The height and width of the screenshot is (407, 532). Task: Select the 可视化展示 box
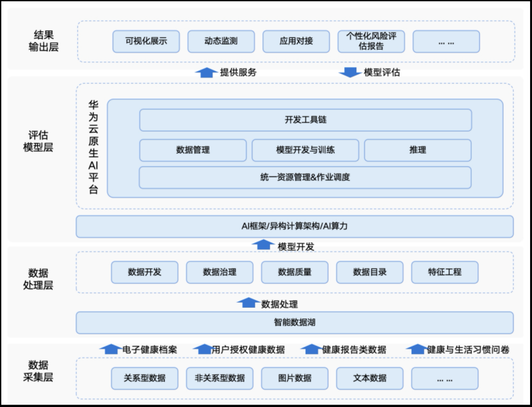pyautogui.click(x=146, y=41)
